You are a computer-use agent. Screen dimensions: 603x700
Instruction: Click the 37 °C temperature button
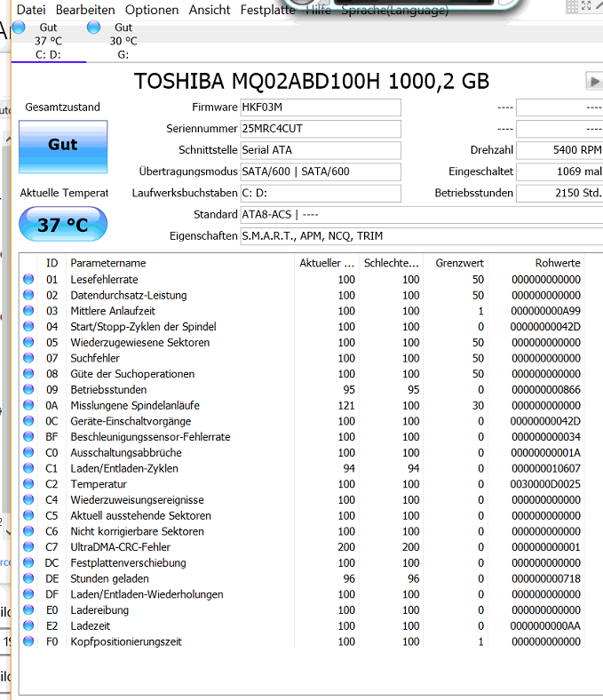[x=63, y=225]
